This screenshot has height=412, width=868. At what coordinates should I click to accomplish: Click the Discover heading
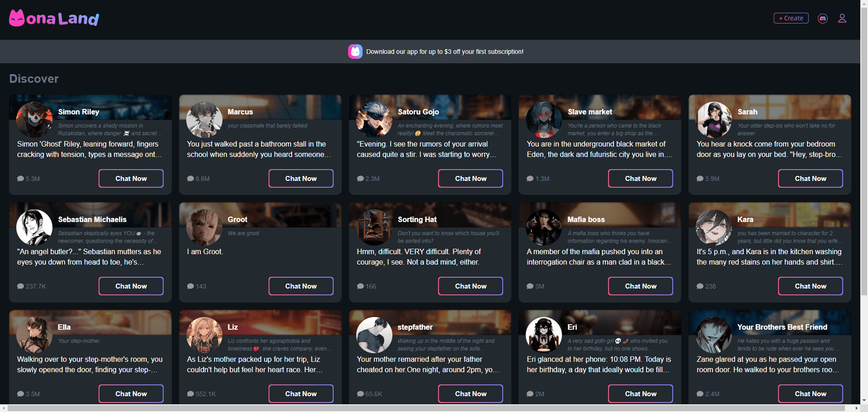(x=34, y=79)
